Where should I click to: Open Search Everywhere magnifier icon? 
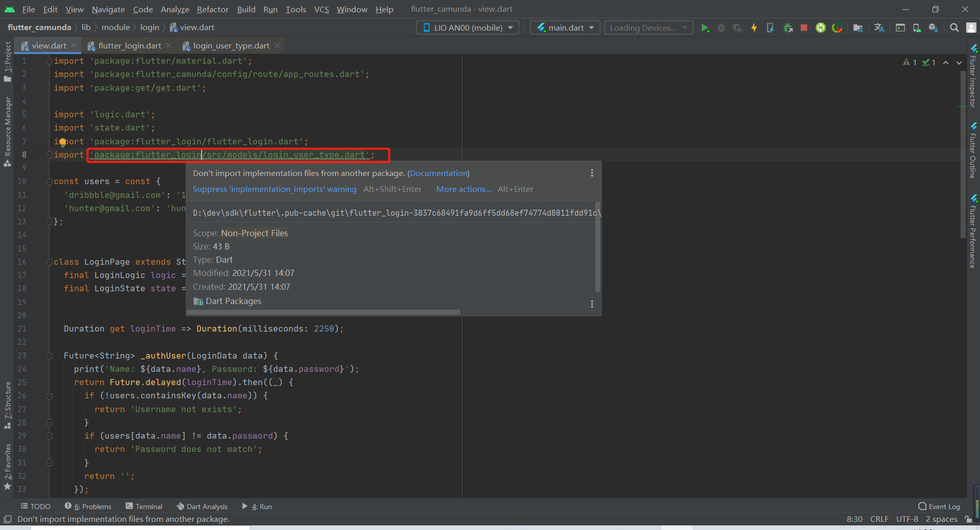(954, 28)
